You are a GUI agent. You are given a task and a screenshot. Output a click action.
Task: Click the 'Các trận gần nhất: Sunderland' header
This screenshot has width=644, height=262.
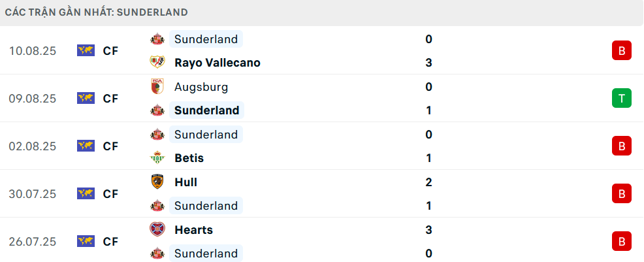pos(96,12)
